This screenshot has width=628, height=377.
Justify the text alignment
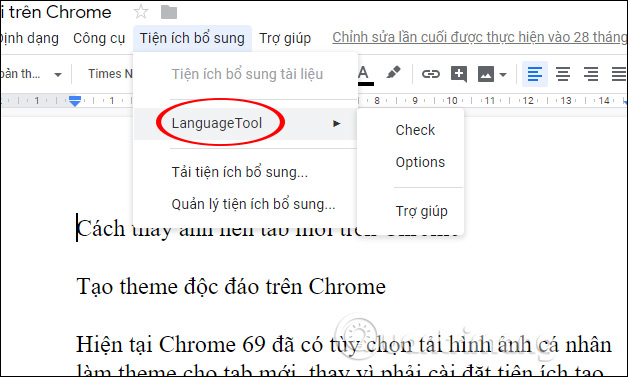coord(619,74)
